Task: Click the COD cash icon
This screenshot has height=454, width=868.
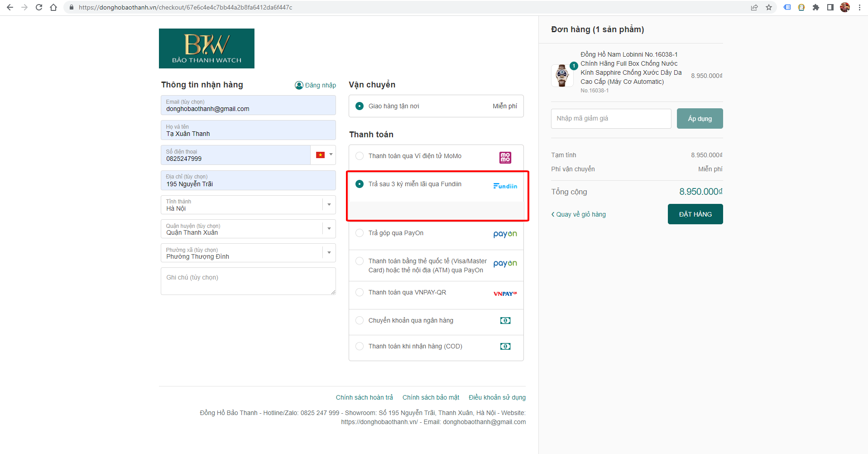Action: coord(505,346)
